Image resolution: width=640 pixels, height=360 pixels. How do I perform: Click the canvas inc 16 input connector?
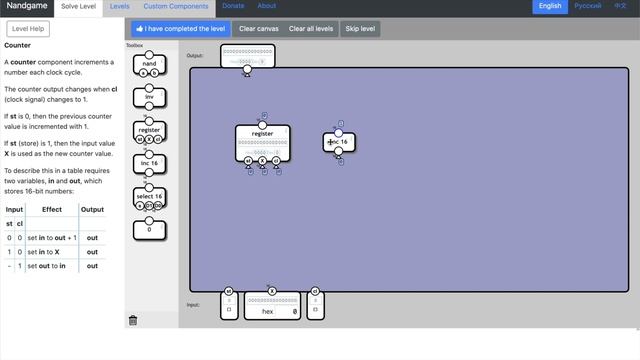tap(338, 151)
